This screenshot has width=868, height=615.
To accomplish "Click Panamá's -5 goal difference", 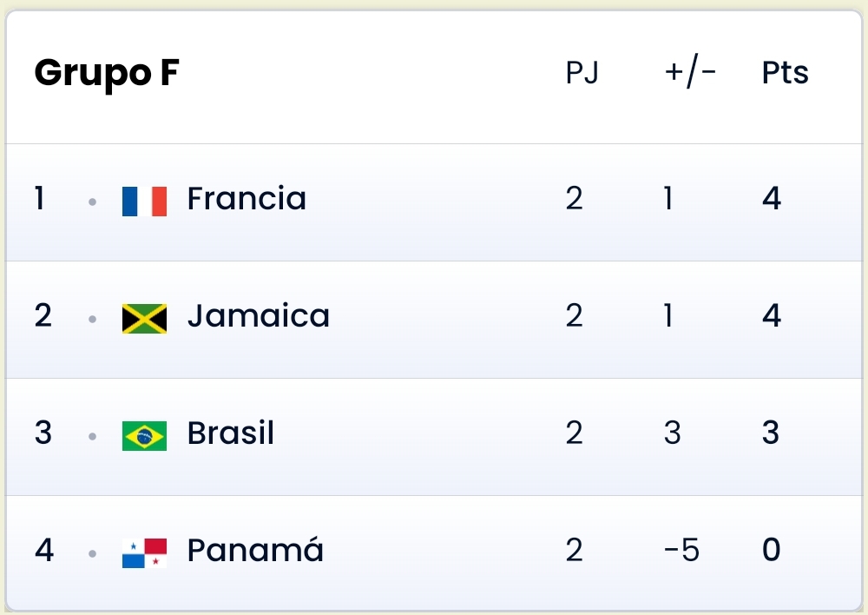I will pyautogui.click(x=681, y=550).
